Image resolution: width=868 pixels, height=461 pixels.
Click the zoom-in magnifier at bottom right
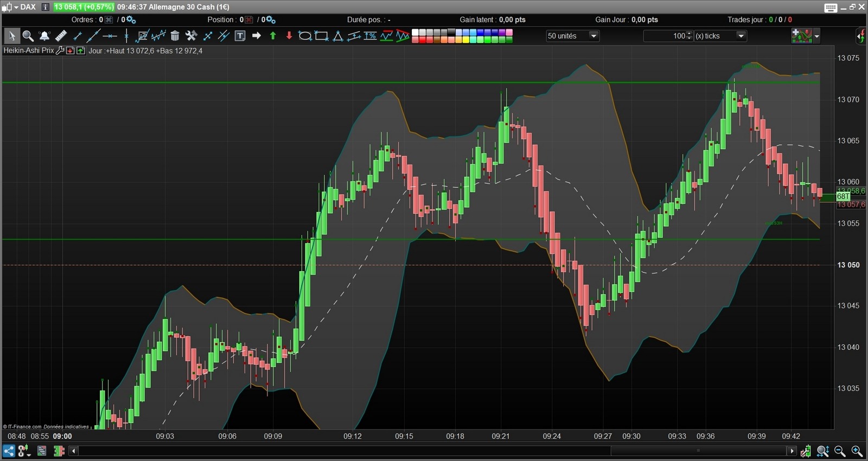[x=857, y=451]
